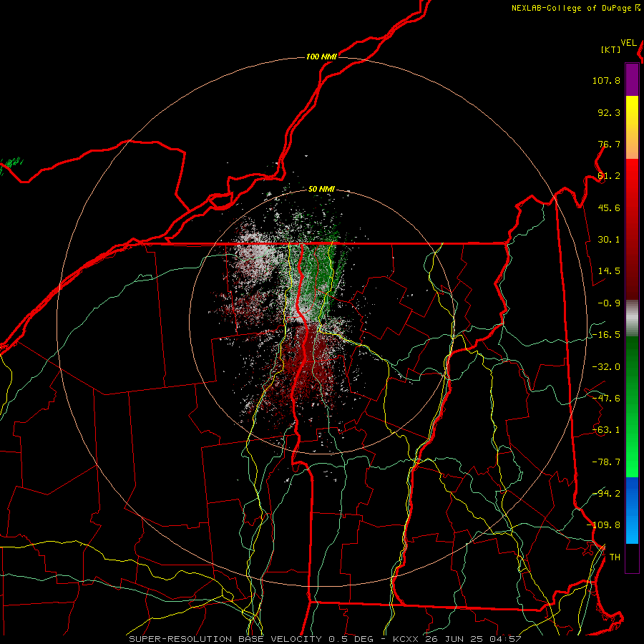The image size is (644, 644).
Task: Select the -94.2 velocity scale value
Action: coord(606,494)
